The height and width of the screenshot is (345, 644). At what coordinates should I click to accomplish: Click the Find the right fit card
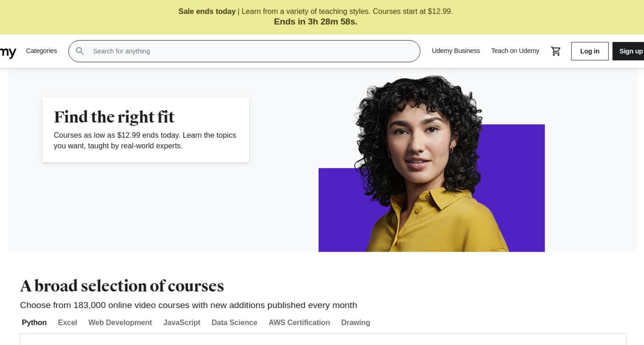click(x=145, y=130)
